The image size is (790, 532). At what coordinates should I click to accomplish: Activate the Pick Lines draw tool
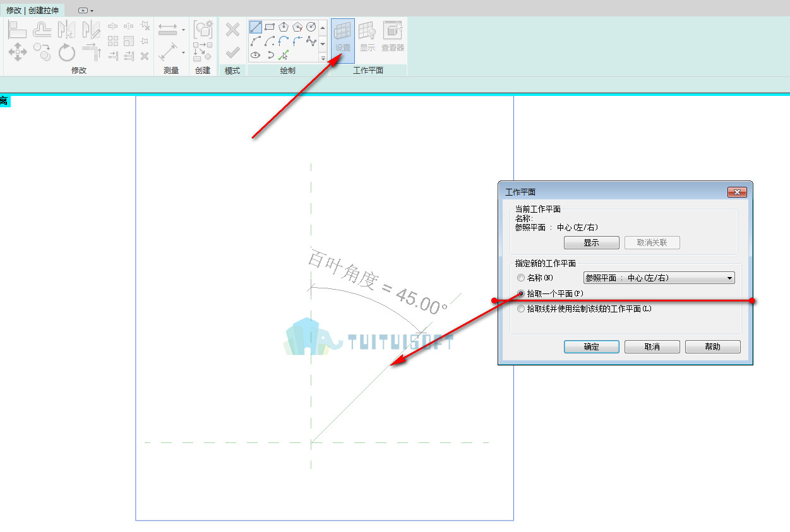point(284,55)
